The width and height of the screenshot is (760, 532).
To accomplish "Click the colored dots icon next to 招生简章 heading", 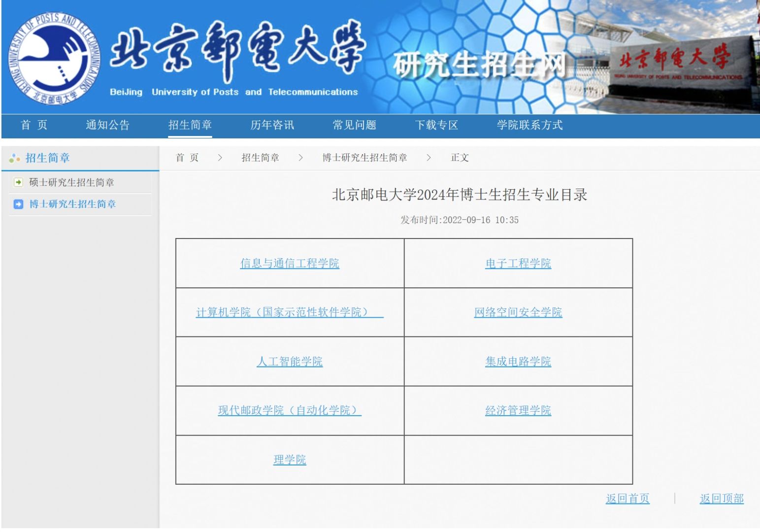I will click(x=14, y=159).
